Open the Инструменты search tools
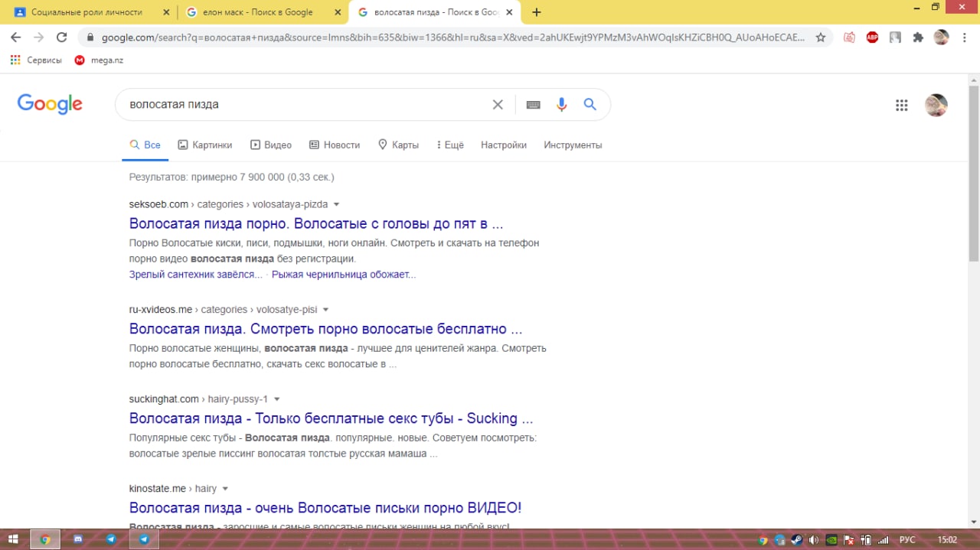Image resolution: width=980 pixels, height=550 pixels. click(573, 145)
